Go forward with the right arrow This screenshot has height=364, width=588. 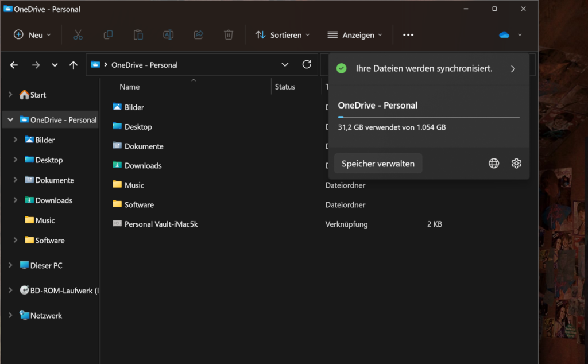(36, 65)
